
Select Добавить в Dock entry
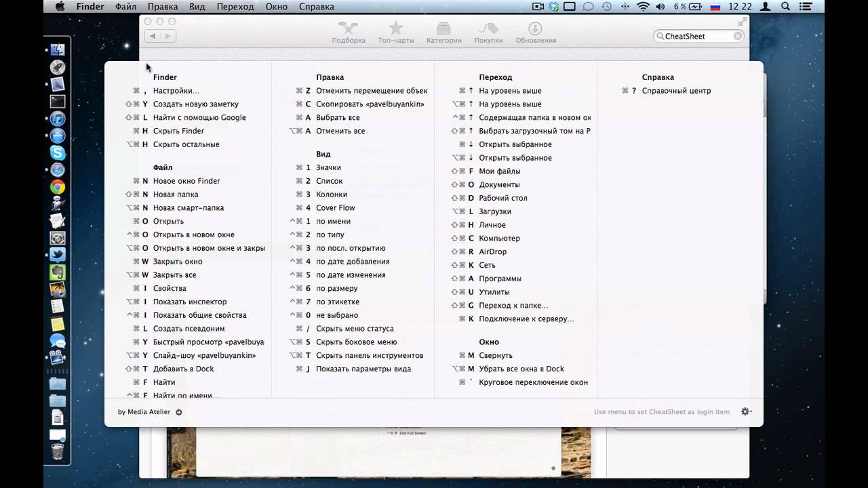(183, 369)
